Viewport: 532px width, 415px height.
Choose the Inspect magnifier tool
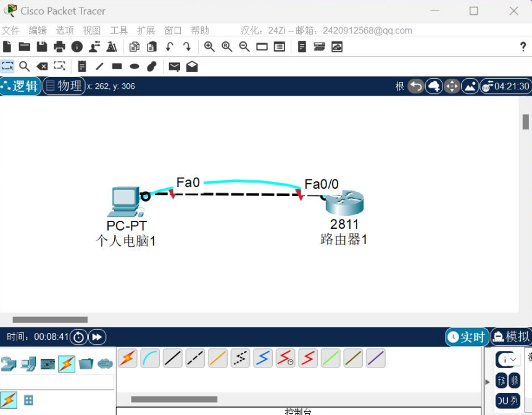(x=25, y=66)
